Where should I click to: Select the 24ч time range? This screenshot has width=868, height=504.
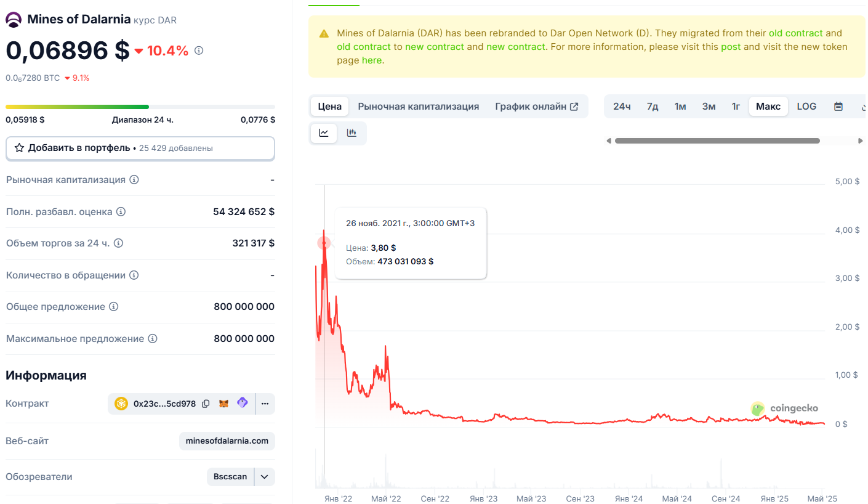point(622,107)
